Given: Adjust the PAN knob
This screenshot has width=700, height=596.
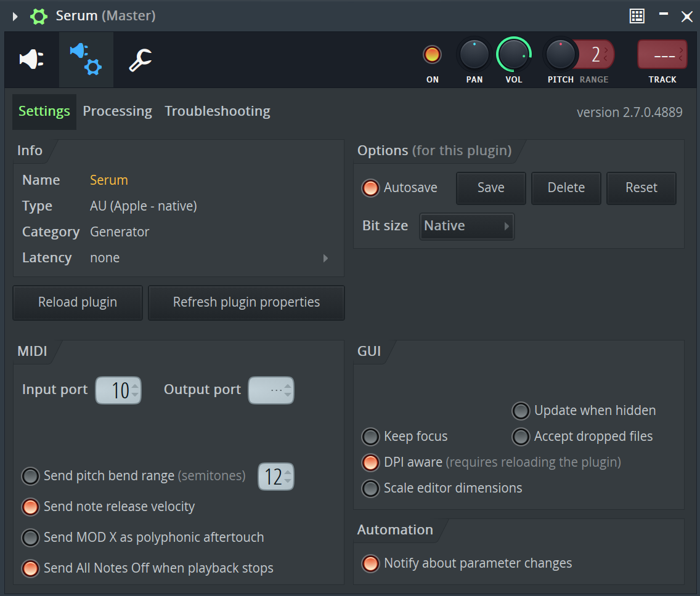Looking at the screenshot, I should 474,54.
